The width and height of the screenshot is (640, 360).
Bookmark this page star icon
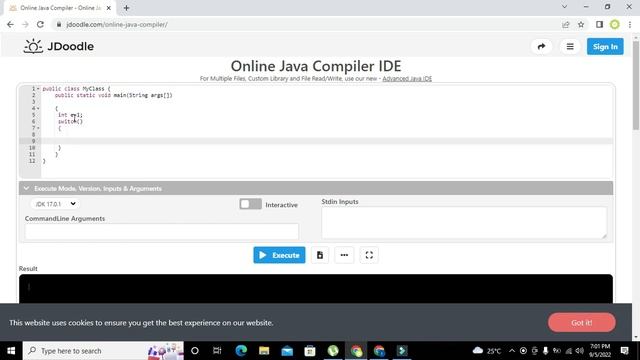(x=581, y=24)
